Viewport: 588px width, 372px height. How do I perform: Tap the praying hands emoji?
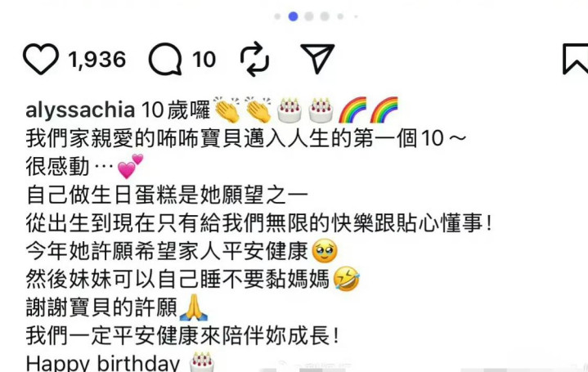point(194,307)
